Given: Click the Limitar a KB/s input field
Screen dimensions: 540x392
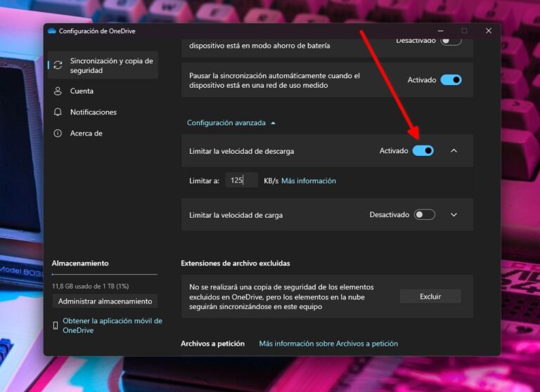Looking at the screenshot, I should click(x=241, y=181).
